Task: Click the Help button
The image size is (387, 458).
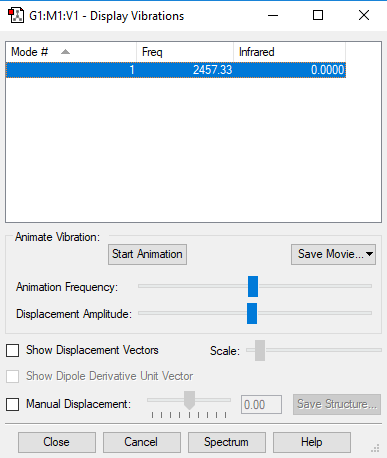Action: coord(312,442)
